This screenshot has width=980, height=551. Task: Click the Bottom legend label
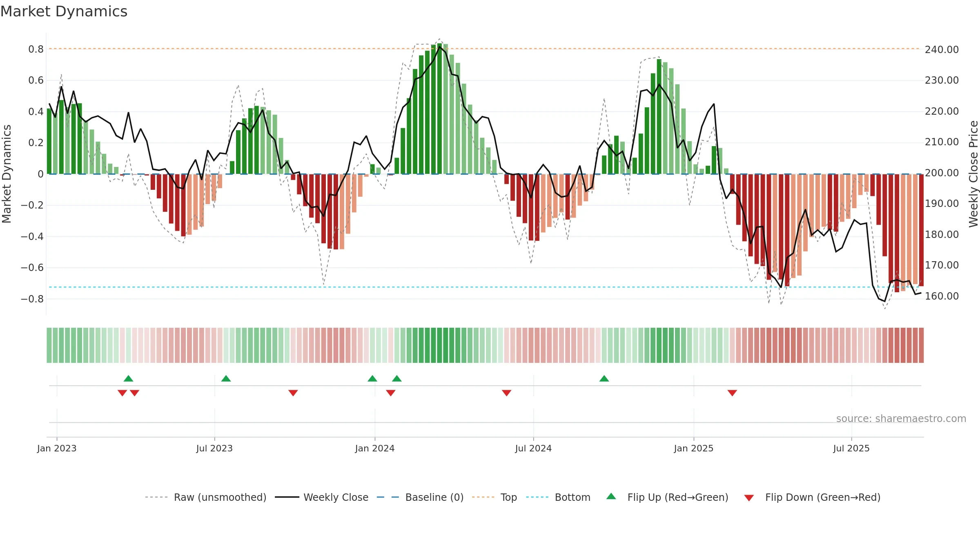572,497
